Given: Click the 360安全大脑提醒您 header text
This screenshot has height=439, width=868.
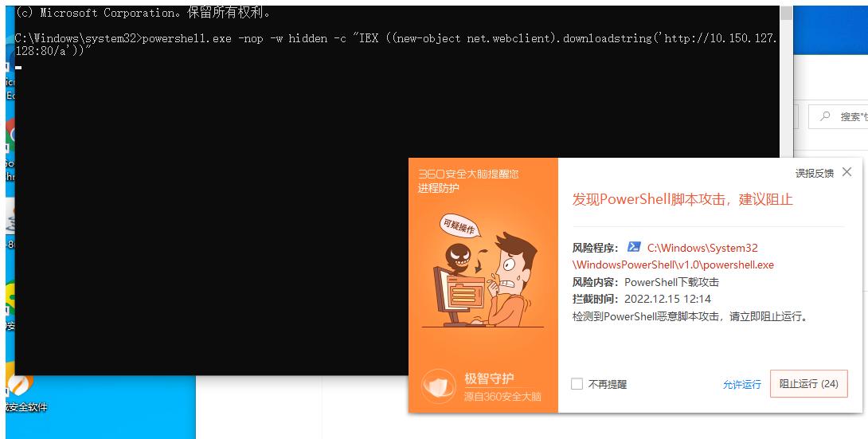Looking at the screenshot, I should (x=468, y=174).
